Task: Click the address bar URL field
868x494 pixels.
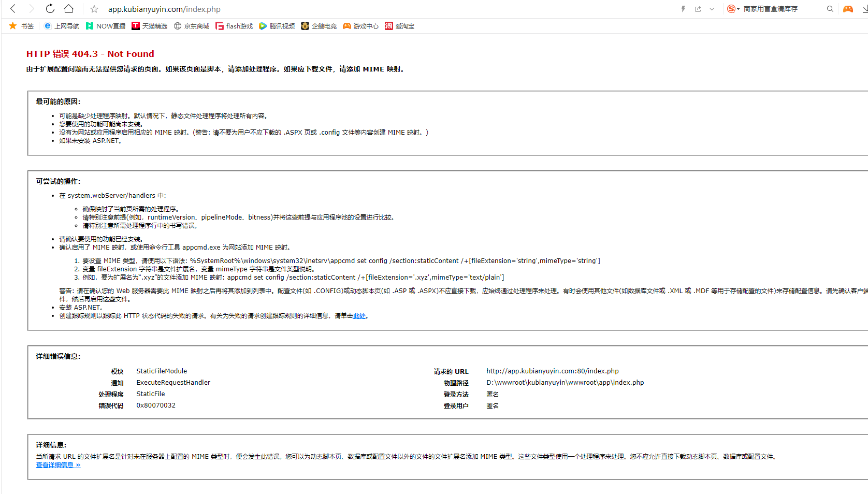Action: [363, 9]
